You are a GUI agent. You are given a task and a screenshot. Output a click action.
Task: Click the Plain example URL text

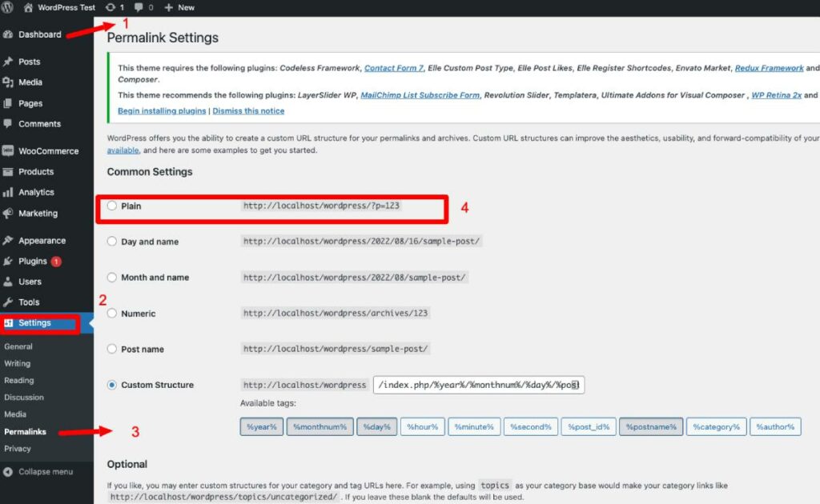click(321, 206)
